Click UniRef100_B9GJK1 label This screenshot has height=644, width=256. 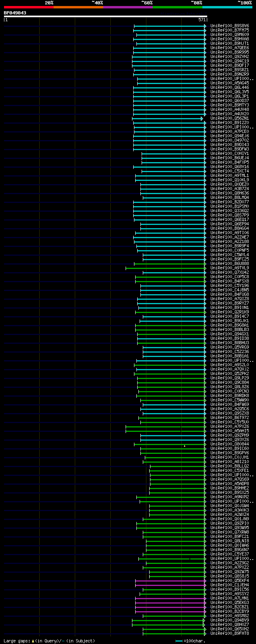pos(230,321)
